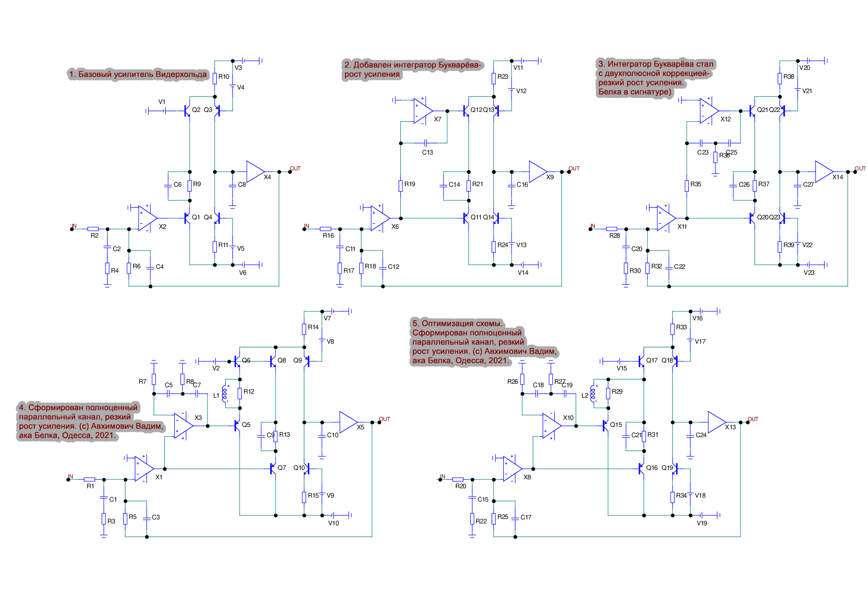Select capacitor C23 symbol
Screen dimensions: 868x614
coord(702,143)
